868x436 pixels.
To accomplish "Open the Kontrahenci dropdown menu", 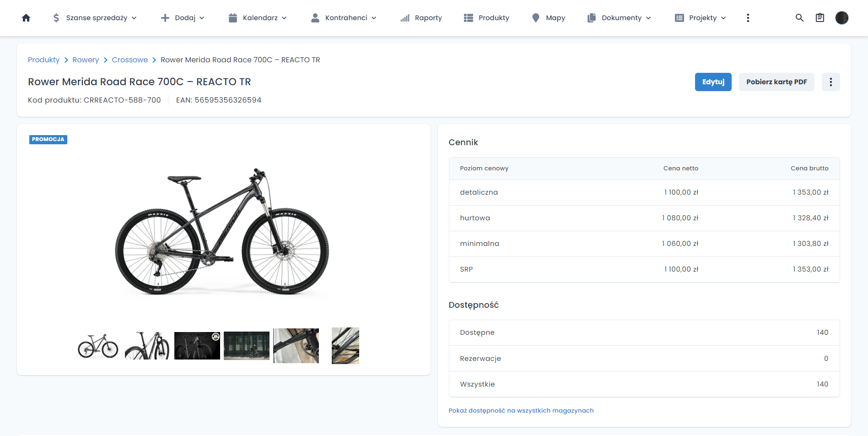I will (344, 18).
